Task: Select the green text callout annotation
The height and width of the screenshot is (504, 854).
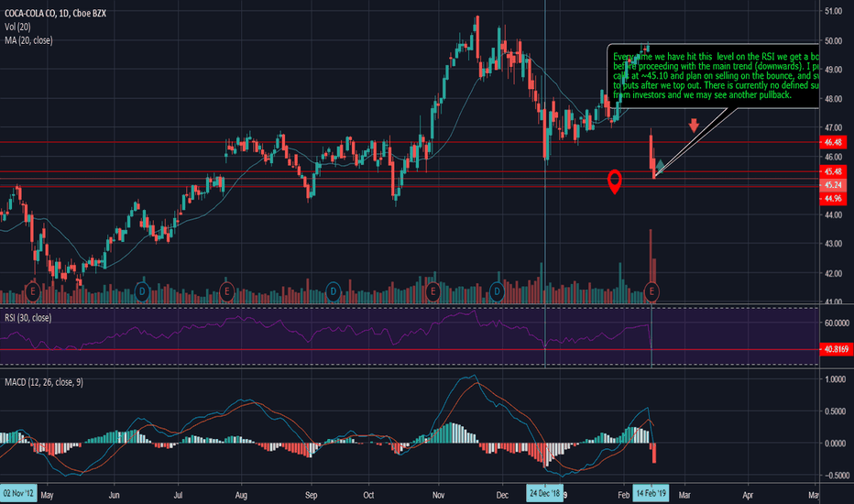Action: [713, 76]
